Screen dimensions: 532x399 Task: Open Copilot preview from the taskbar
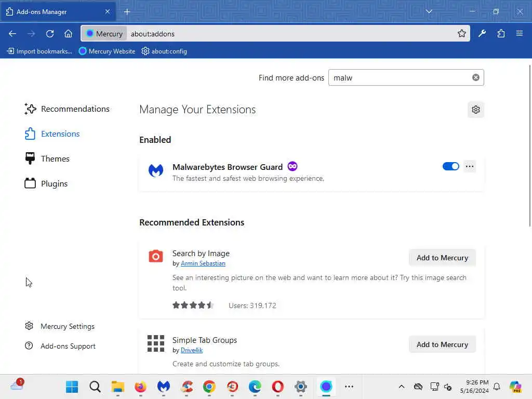pos(516,387)
